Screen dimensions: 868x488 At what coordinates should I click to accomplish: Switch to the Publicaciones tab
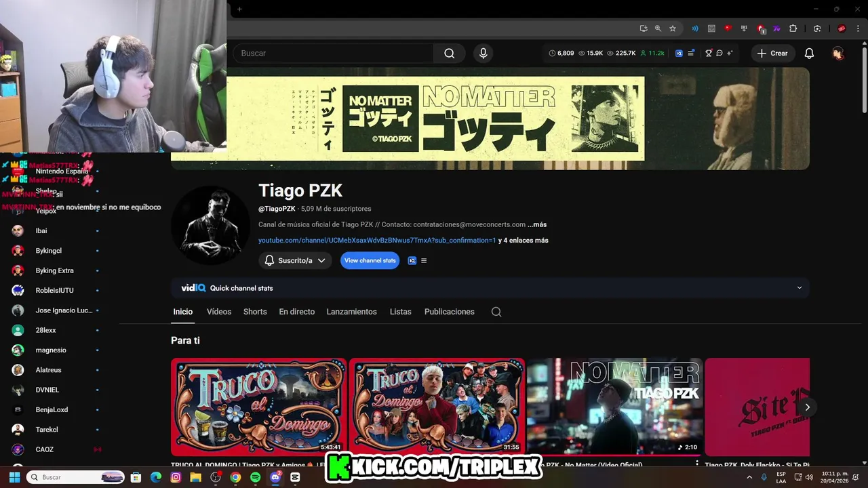(450, 312)
